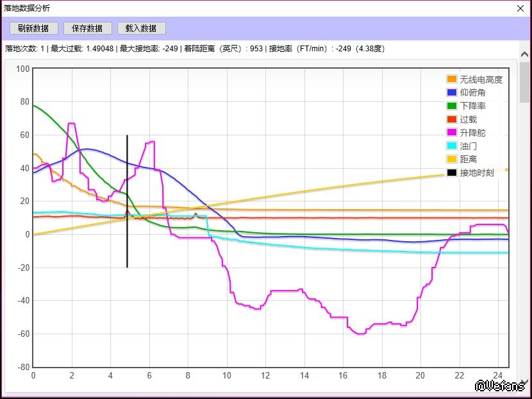Click the blue 仰俯角 legend swatch
Image resolution: width=532 pixels, height=399 pixels.
(x=452, y=93)
